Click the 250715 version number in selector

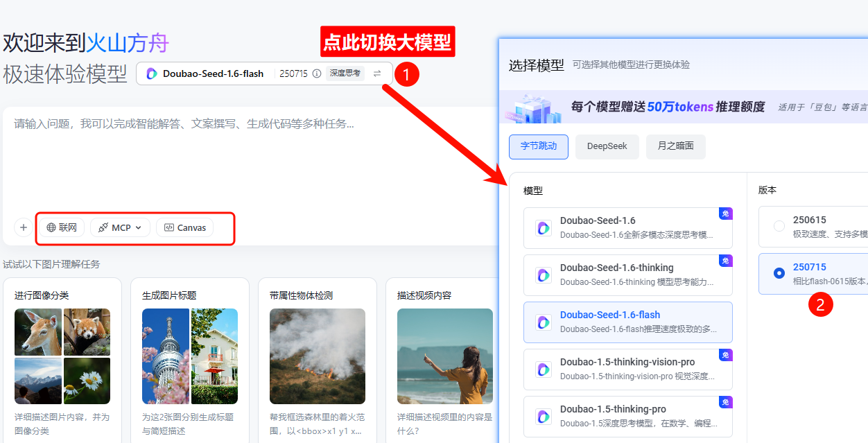(293, 73)
